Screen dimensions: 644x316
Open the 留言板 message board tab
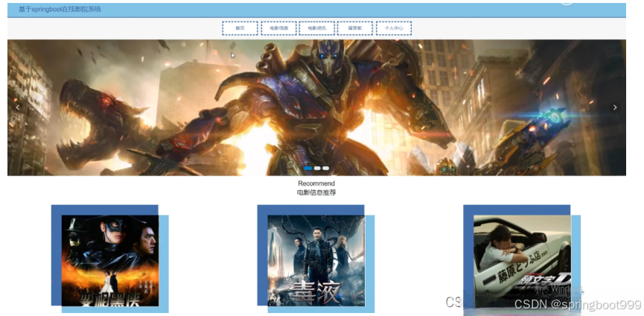point(355,28)
